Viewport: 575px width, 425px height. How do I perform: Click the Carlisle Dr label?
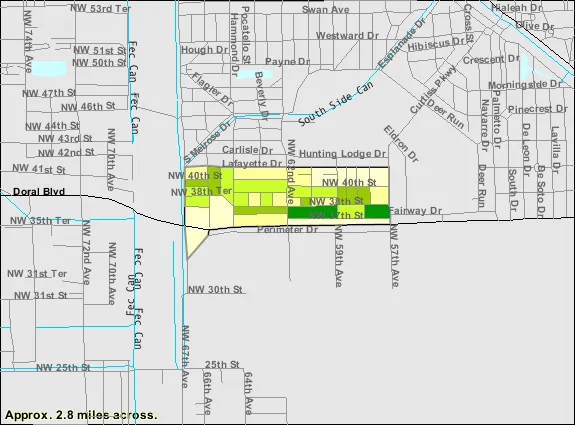[248, 150]
